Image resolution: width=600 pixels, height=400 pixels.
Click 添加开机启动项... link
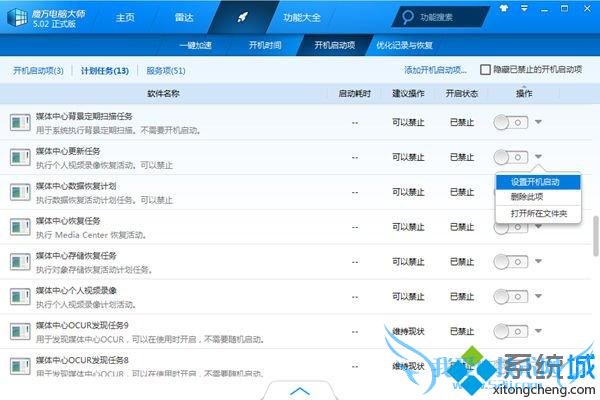pyautogui.click(x=435, y=70)
